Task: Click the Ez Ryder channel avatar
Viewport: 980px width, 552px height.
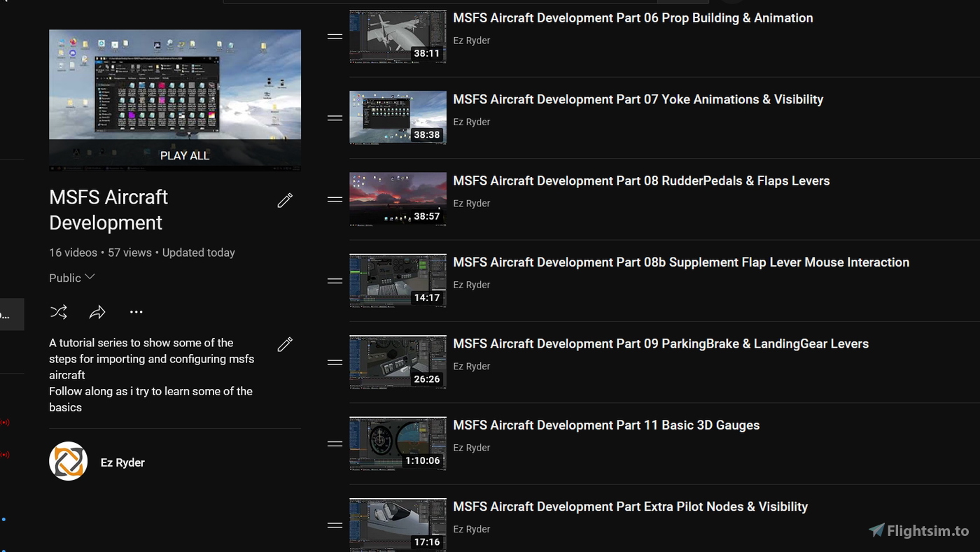Action: 68,461
